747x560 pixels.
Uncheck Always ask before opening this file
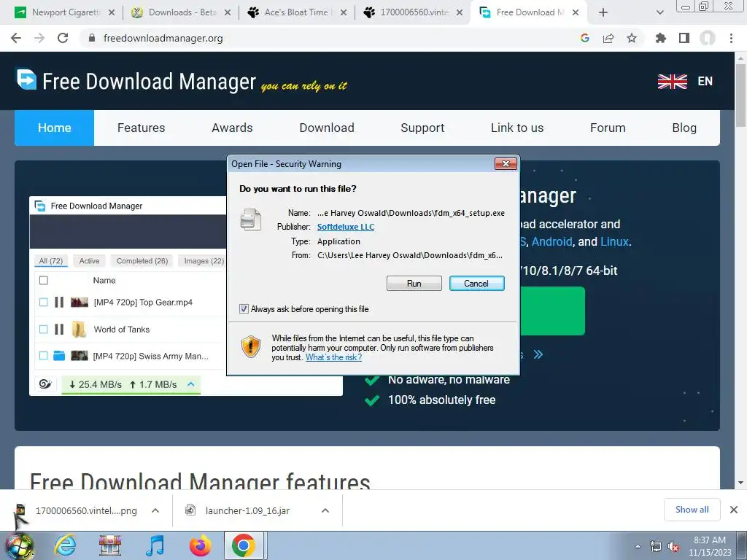[x=244, y=309]
